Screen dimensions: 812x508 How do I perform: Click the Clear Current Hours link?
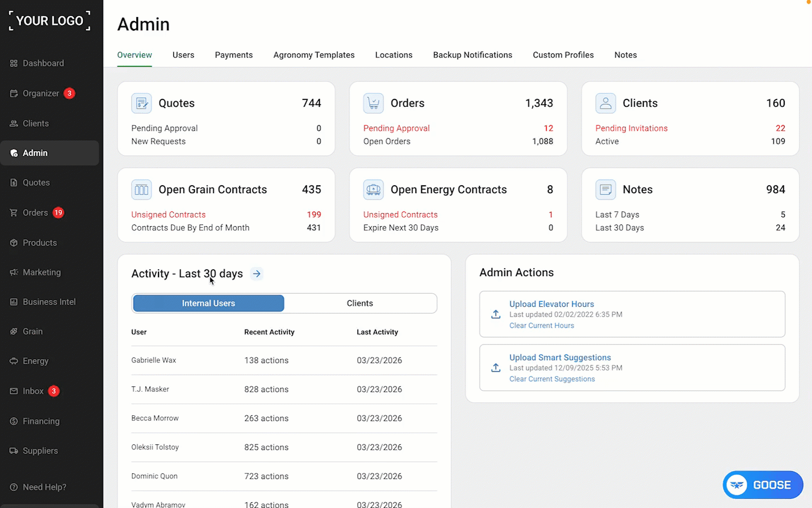542,326
